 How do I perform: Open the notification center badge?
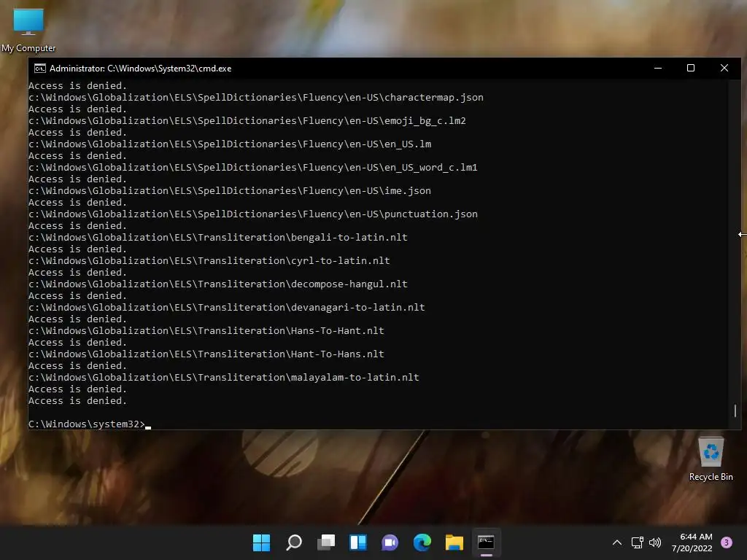click(727, 542)
